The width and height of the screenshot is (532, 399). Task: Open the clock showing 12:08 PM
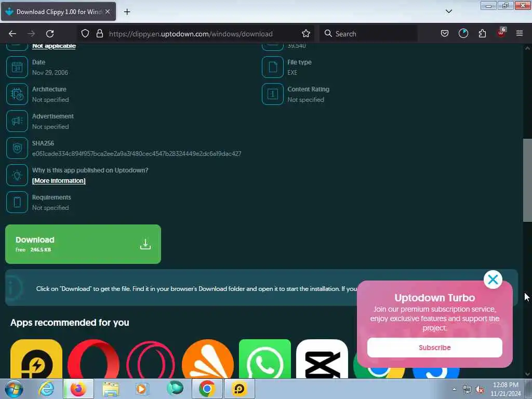coord(506,389)
